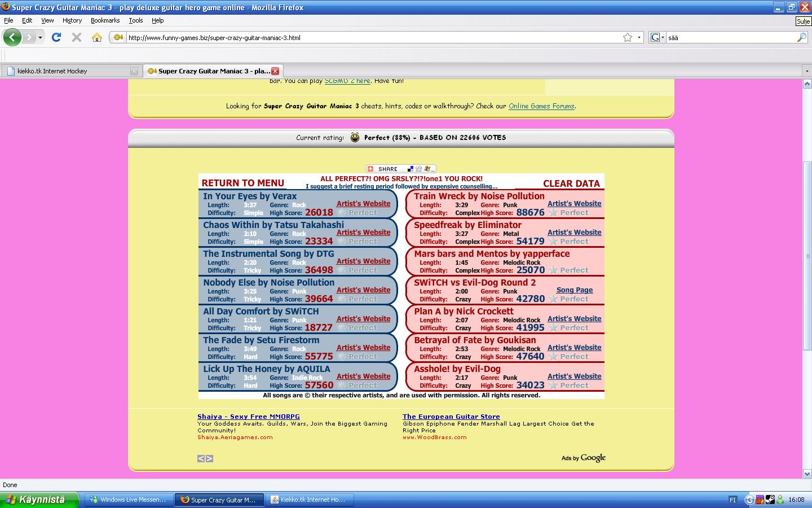Open the Edit menu
812x508 pixels.
coord(27,20)
